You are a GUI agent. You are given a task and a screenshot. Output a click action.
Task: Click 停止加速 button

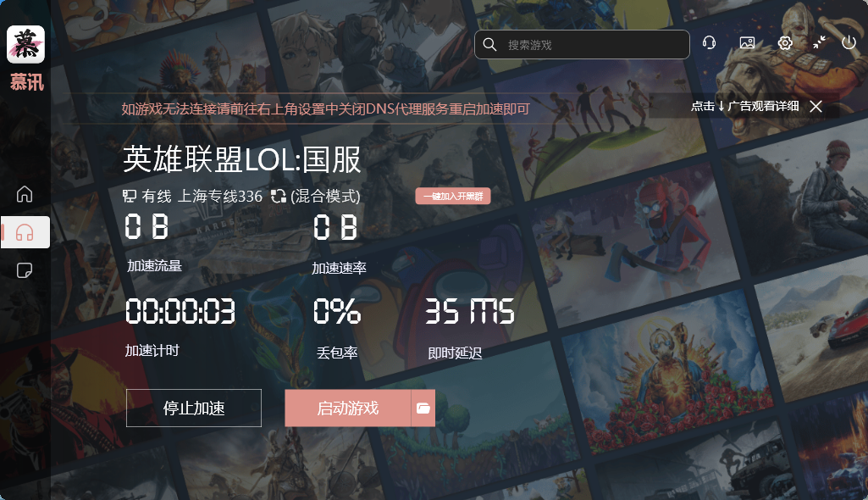194,408
